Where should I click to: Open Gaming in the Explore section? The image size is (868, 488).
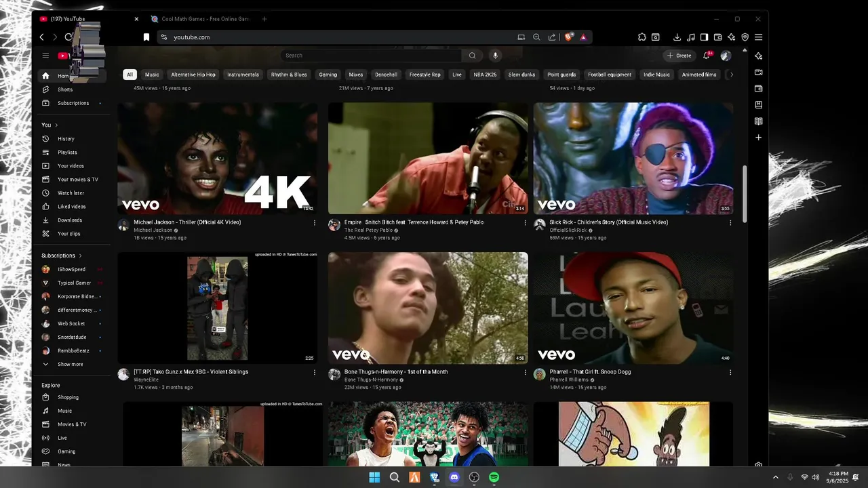pos(66,451)
